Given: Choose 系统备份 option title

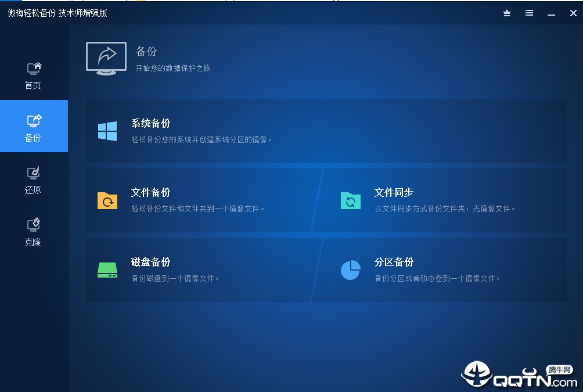Looking at the screenshot, I should (x=151, y=123).
